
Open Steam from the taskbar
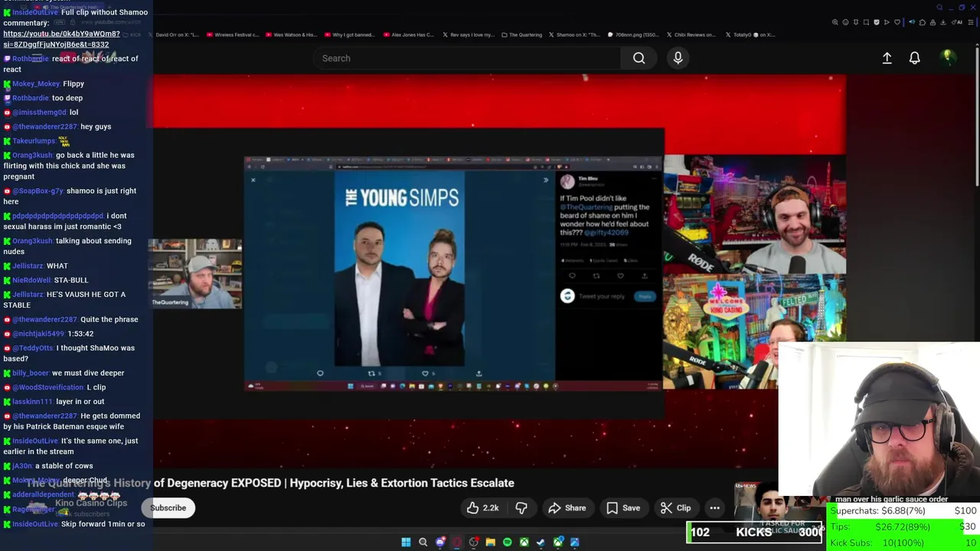click(541, 542)
